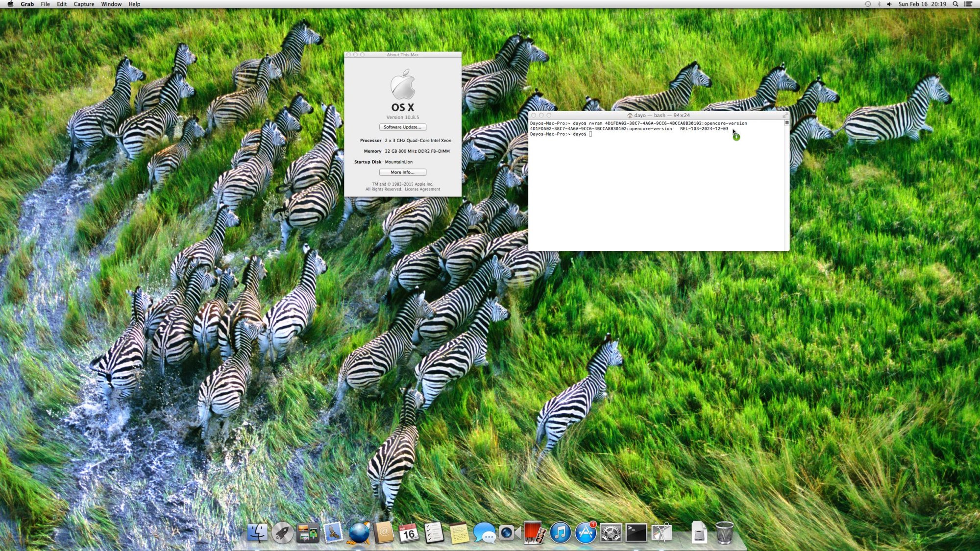Open iTunes from the Dock
This screenshot has width=980, height=551.
pyautogui.click(x=560, y=533)
